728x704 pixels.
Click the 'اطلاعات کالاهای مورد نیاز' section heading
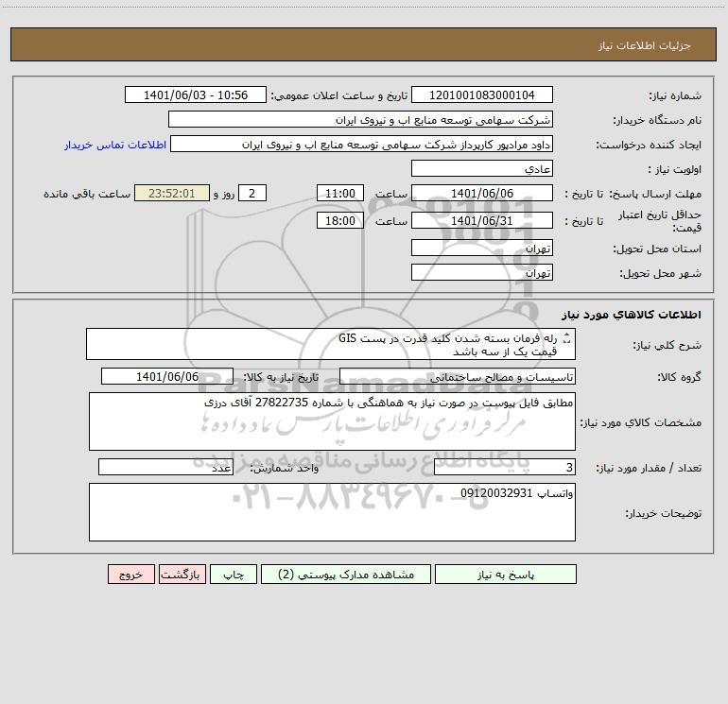632,315
